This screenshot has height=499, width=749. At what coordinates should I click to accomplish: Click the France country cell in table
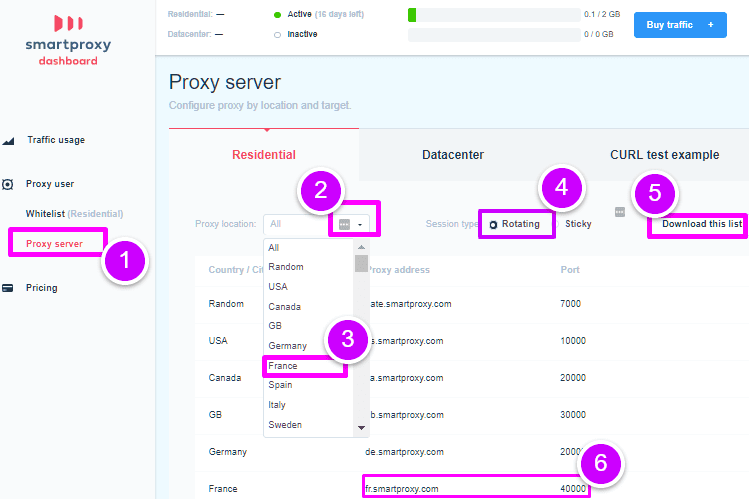[x=223, y=489]
